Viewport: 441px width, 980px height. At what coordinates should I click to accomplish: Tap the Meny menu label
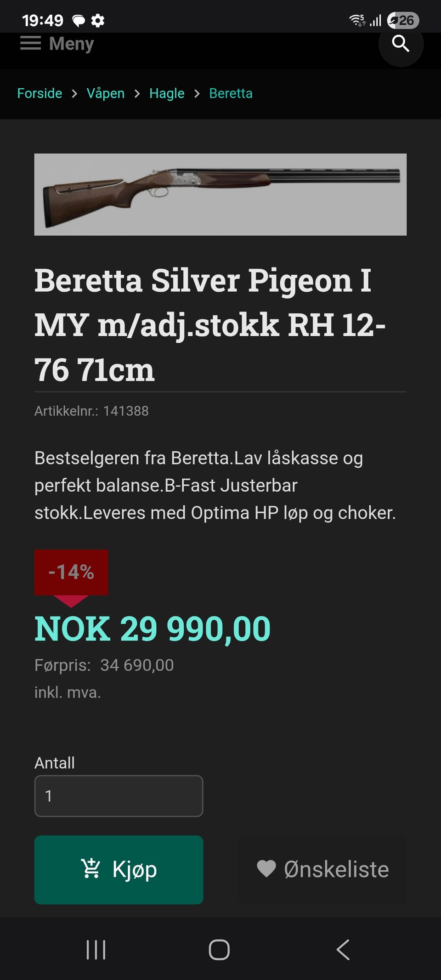pyautogui.click(x=71, y=44)
